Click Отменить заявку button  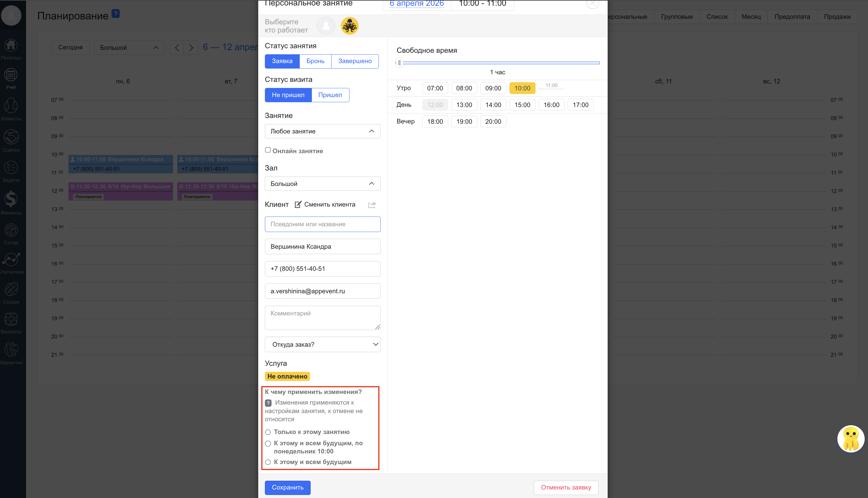pos(566,487)
